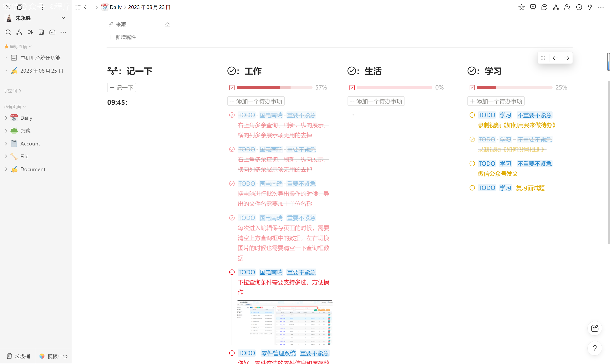The height and width of the screenshot is (364, 610).
Task: Click 记一下 button to add note
Action: (x=122, y=87)
